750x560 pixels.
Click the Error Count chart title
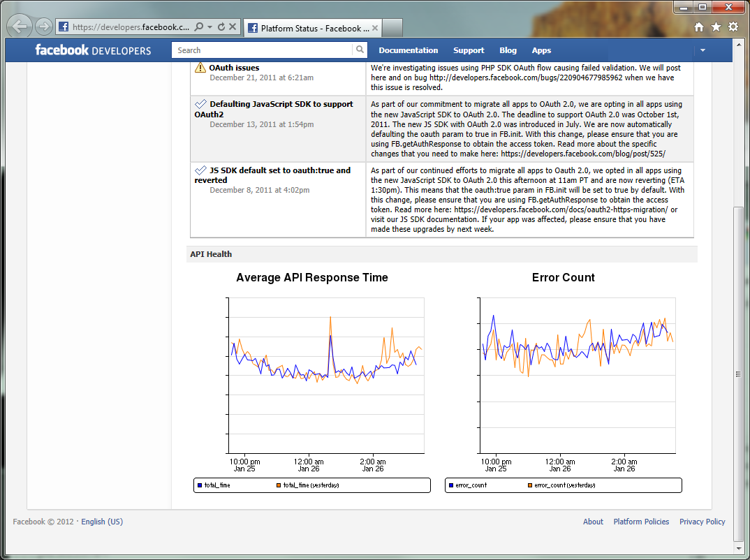pyautogui.click(x=564, y=278)
